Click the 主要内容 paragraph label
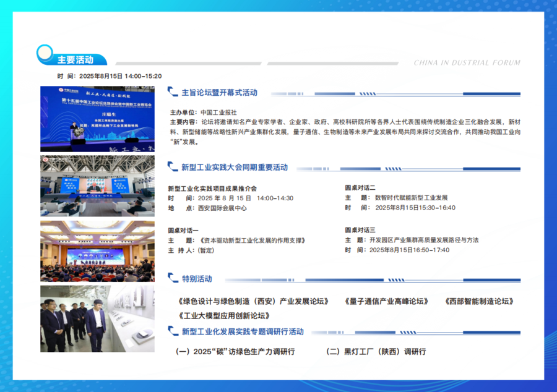557x392 pixels. [x=184, y=122]
